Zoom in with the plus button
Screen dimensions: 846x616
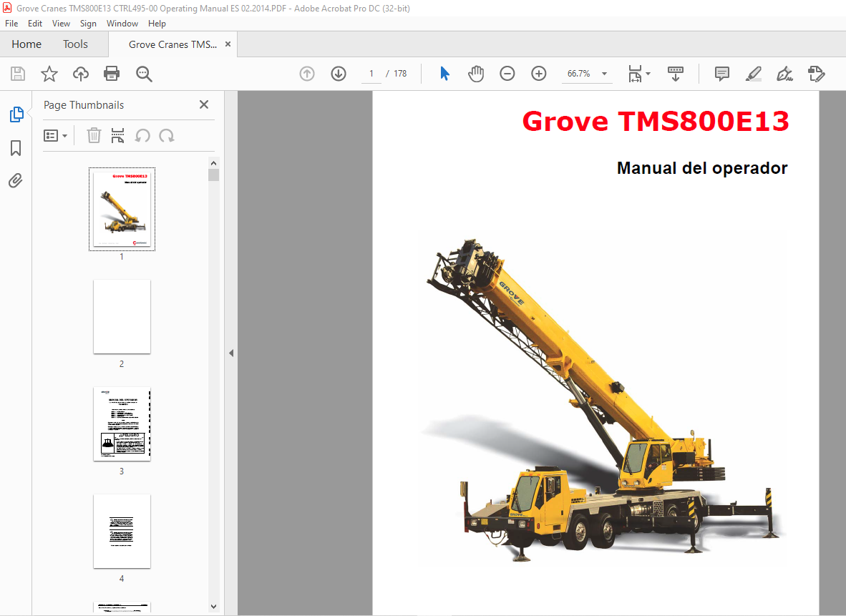point(538,74)
